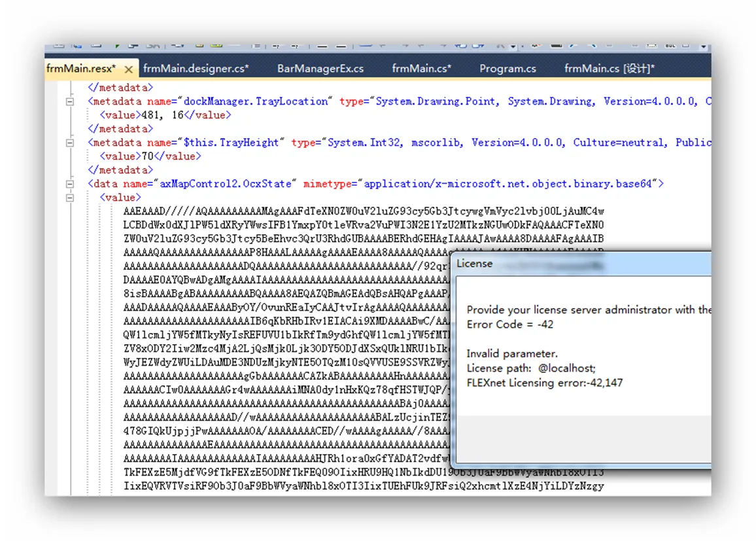Activate the frmMain.resx tab
Screen dimensions: 756x541
pyautogui.click(x=80, y=69)
